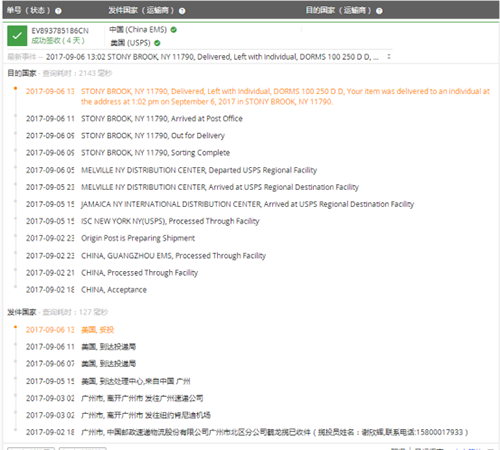Click help icon beside 单号 (状态) header
500x450 pixels.
click(58, 11)
